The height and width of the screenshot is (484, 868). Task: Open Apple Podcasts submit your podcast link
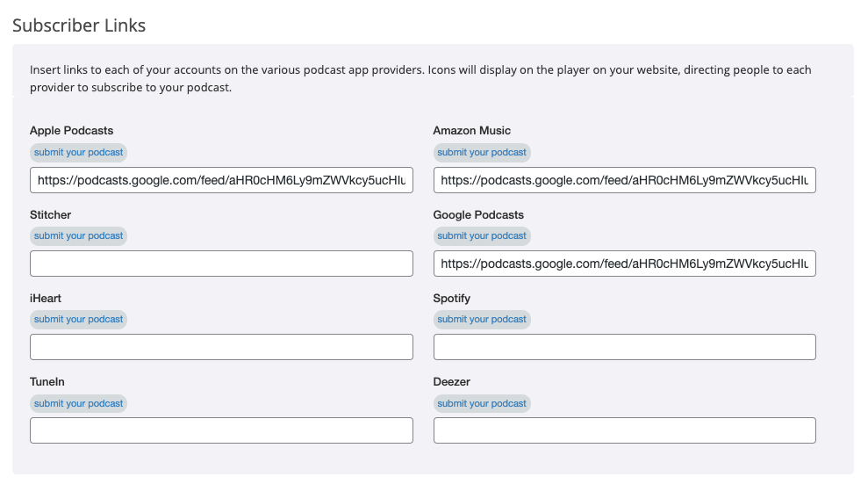tap(79, 152)
